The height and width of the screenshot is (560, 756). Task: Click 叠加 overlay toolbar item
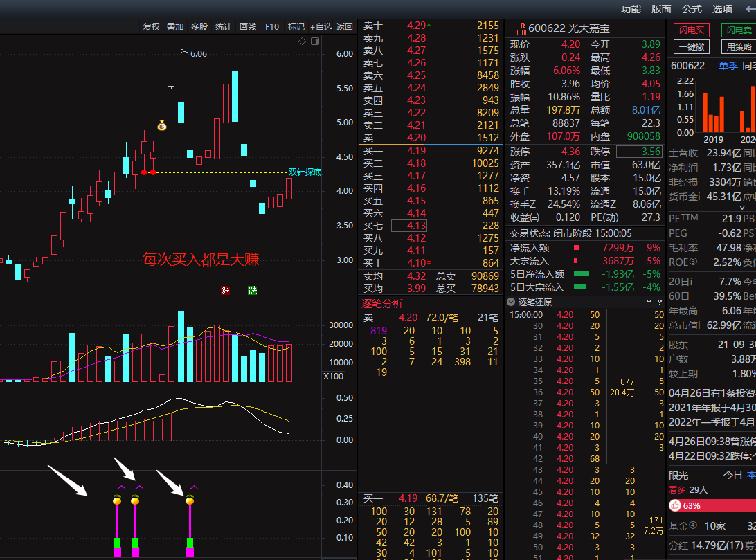[x=175, y=26]
